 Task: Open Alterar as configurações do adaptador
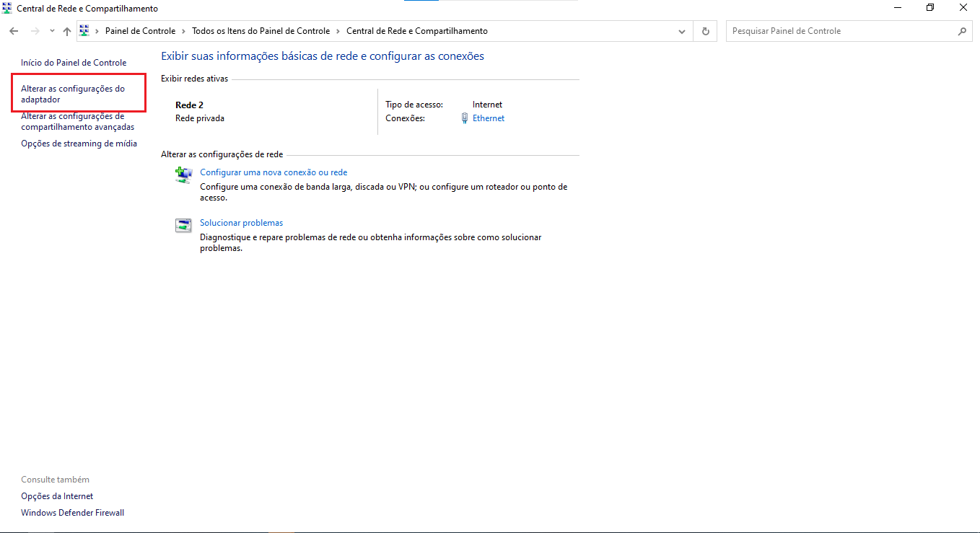pyautogui.click(x=72, y=94)
